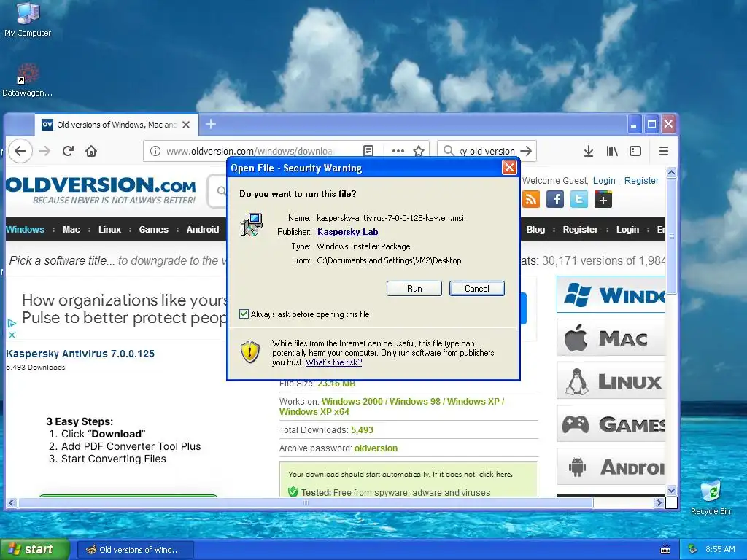Click the Old versions of Wind... taskbar button
The width and height of the screenshot is (747, 560).
click(x=135, y=550)
